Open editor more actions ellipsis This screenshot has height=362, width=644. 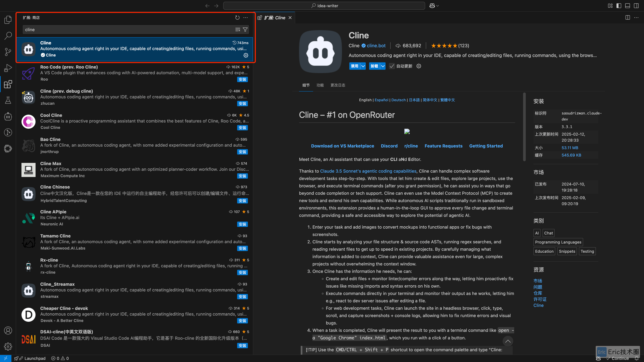point(636,17)
